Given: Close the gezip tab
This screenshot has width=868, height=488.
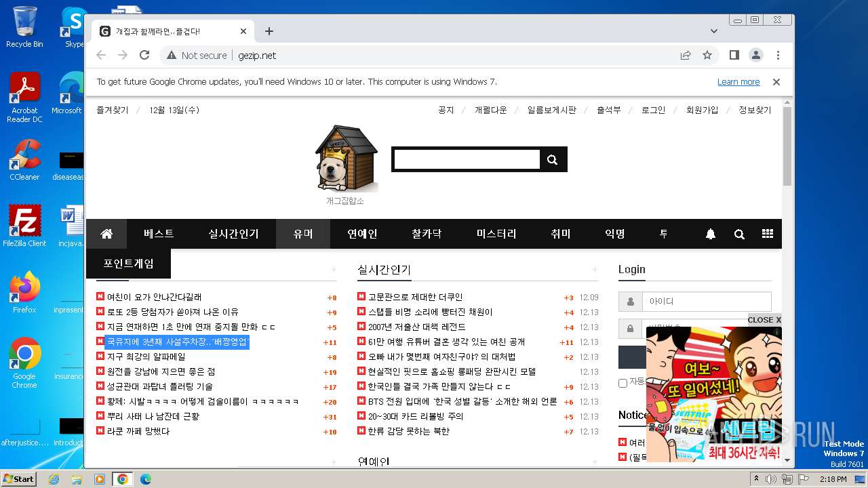Looking at the screenshot, I should (243, 31).
